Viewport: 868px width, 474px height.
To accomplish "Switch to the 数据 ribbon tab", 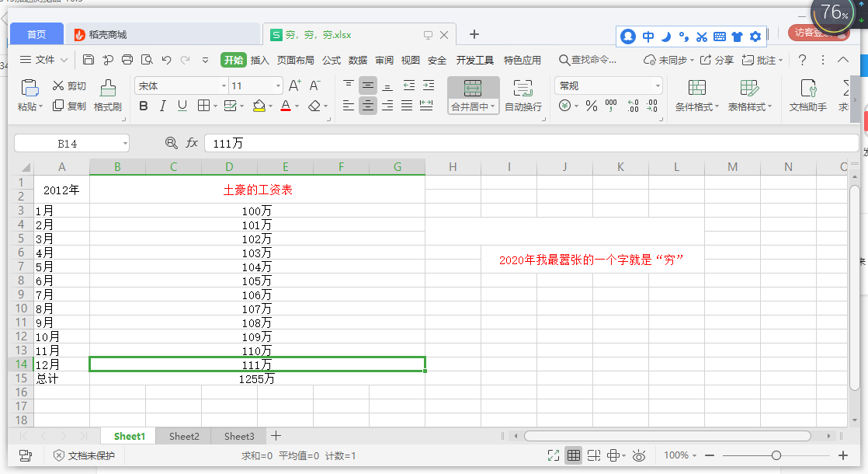I will (x=358, y=60).
